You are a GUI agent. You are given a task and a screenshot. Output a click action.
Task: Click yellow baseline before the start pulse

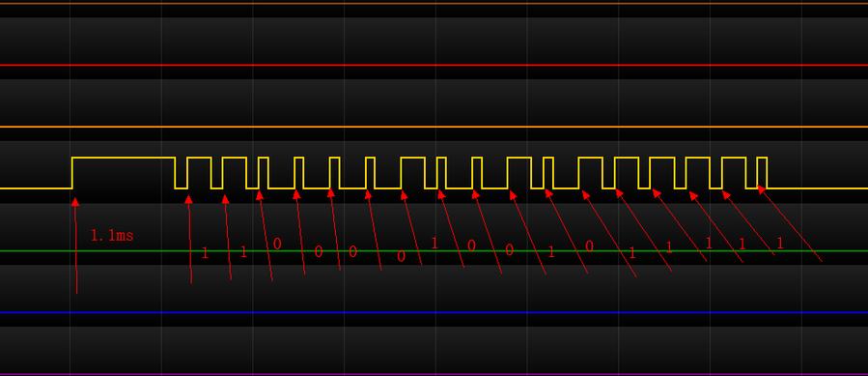(x=36, y=188)
